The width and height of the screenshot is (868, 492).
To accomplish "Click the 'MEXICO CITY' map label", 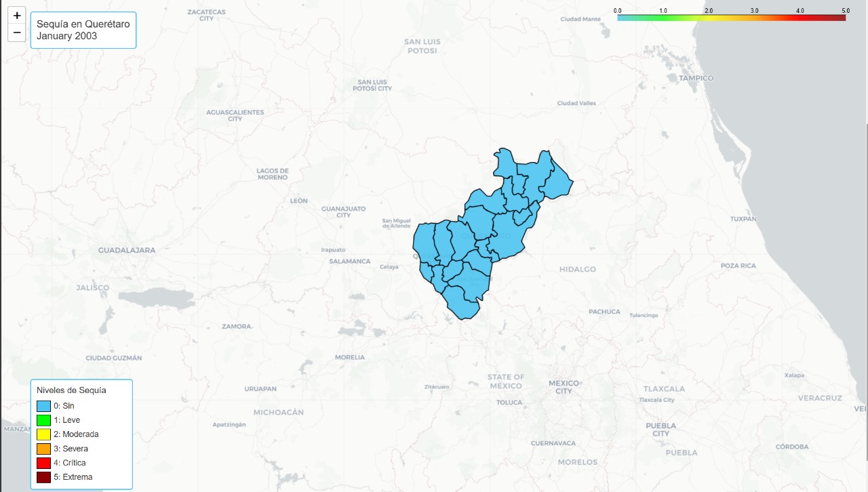I will pyautogui.click(x=564, y=387).
